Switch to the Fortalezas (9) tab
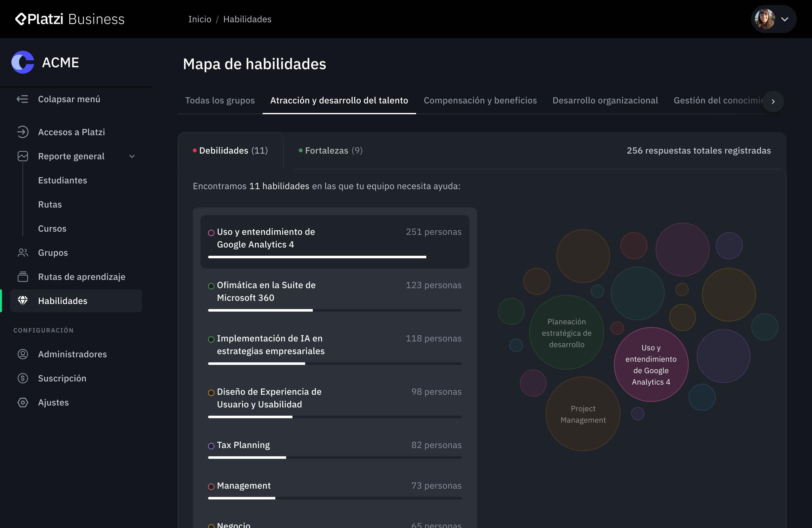This screenshot has height=528, width=812. click(330, 150)
